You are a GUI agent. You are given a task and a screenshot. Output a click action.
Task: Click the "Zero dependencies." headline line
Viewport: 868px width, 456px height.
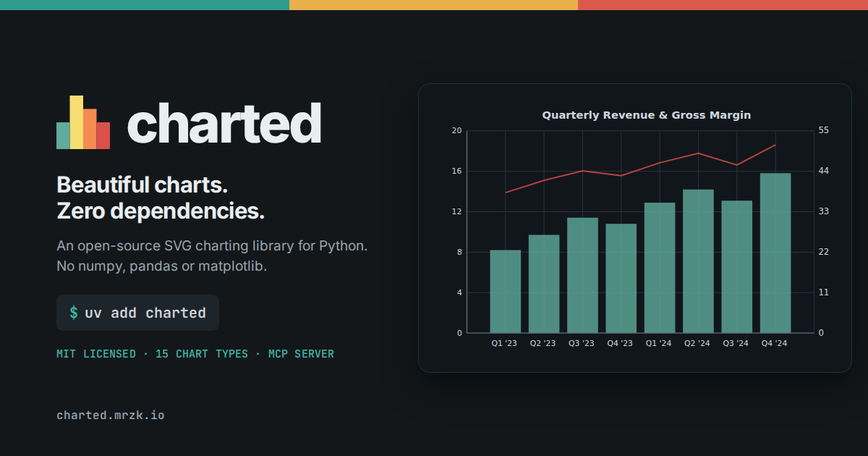pos(161,212)
